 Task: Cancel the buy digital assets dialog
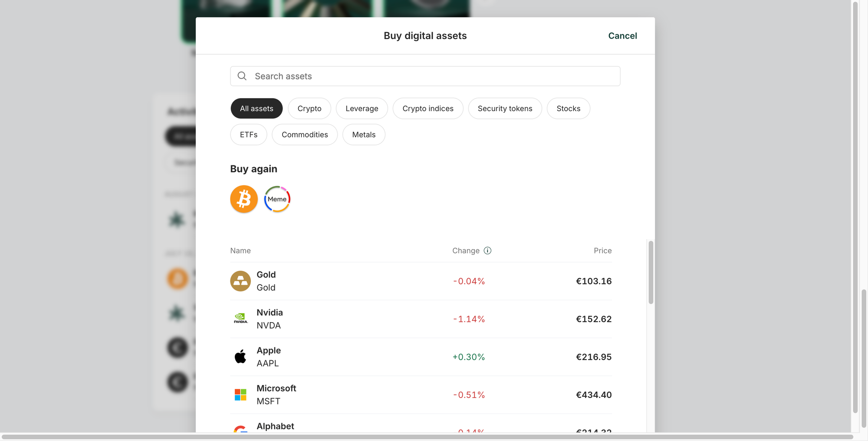click(x=622, y=36)
